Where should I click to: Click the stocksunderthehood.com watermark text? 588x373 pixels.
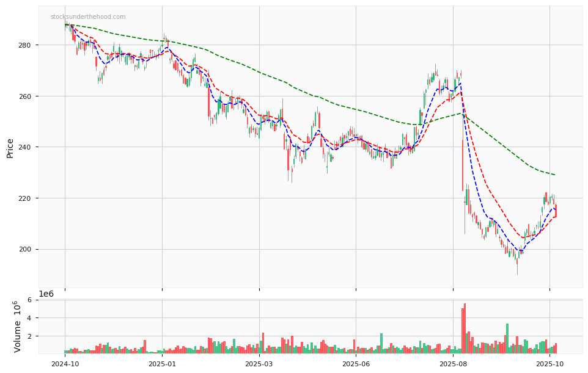(88, 17)
